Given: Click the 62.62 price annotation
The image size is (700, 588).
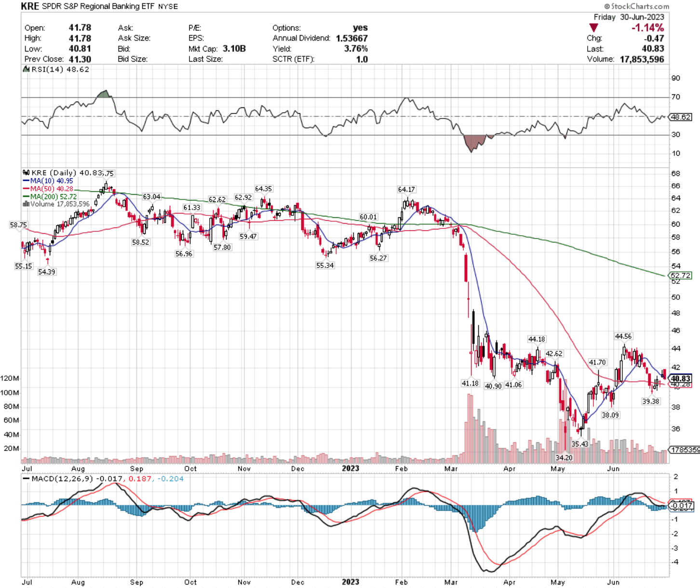Looking at the screenshot, I should click(217, 200).
